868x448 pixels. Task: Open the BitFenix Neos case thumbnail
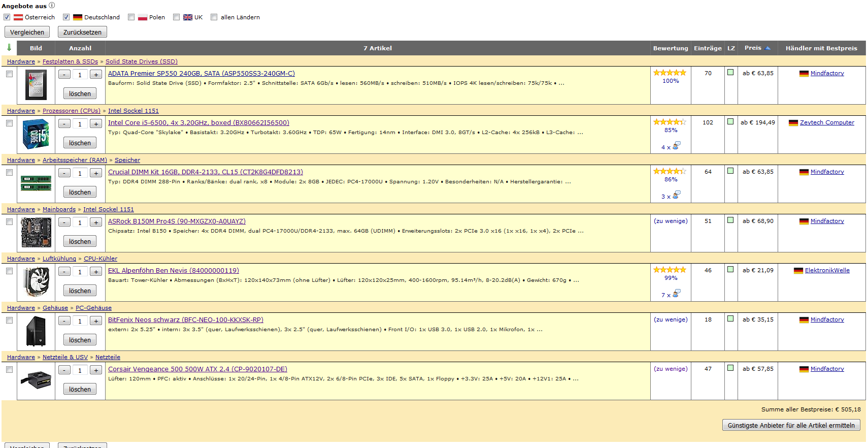[36, 331]
